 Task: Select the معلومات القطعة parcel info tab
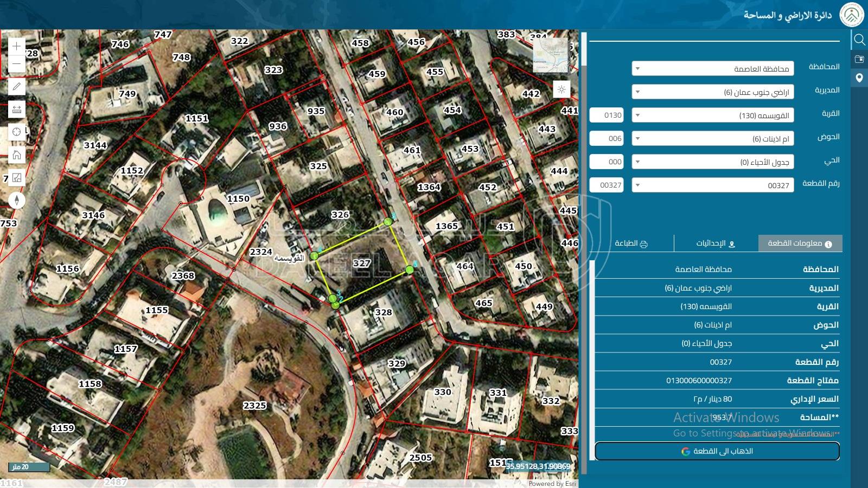point(800,243)
